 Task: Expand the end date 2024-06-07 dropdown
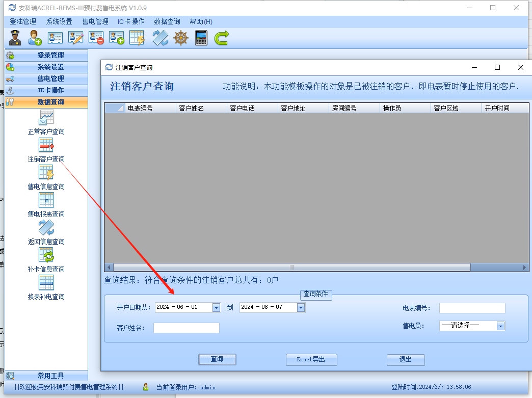[x=301, y=307]
